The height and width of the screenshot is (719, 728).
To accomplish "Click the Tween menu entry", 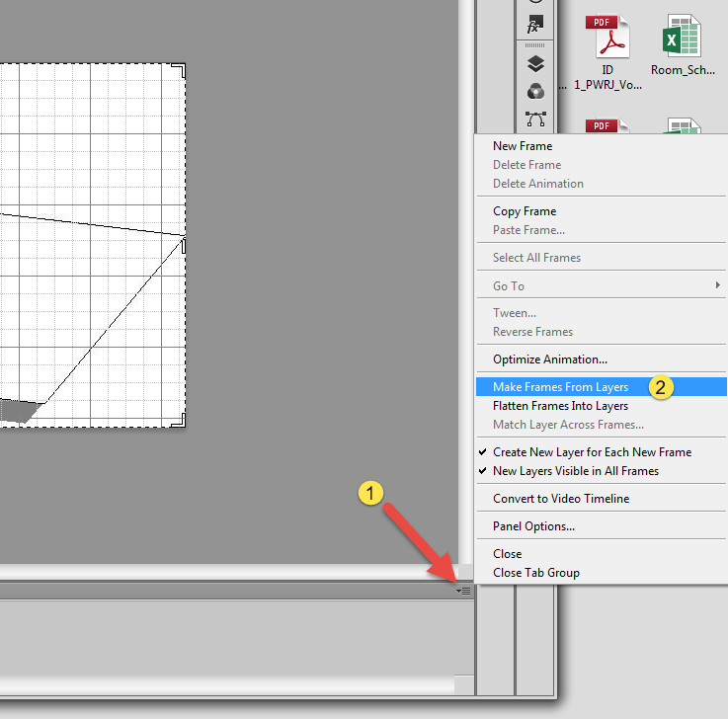I will 601,313.
